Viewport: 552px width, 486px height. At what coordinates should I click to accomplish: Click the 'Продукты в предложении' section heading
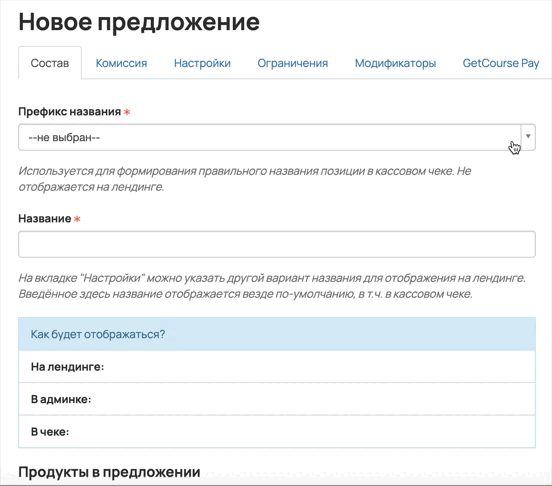coord(109,472)
